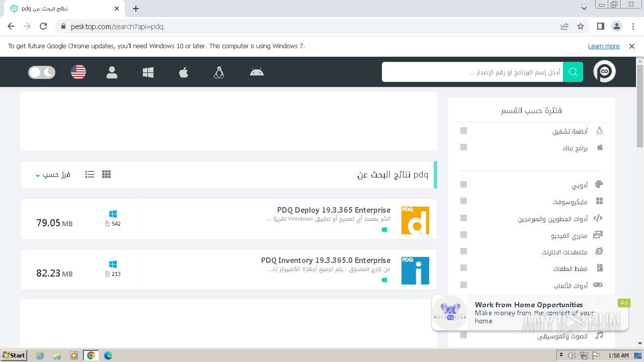This screenshot has width=644, height=362.
Task: Click Linux icon beside أنظمة تشغيل
Action: [x=599, y=131]
